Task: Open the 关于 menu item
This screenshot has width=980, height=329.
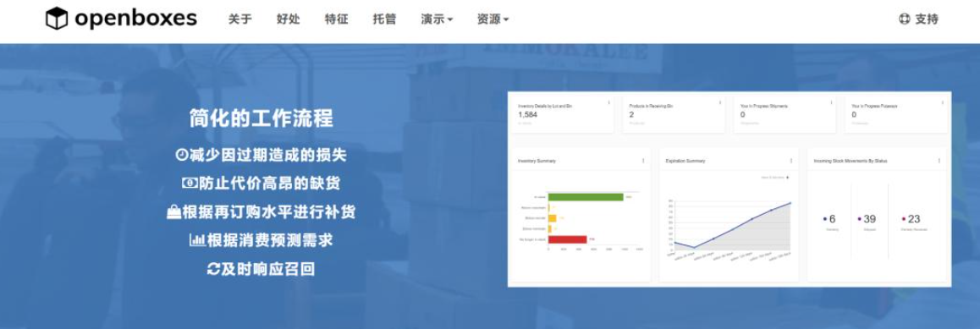Action: 240,19
